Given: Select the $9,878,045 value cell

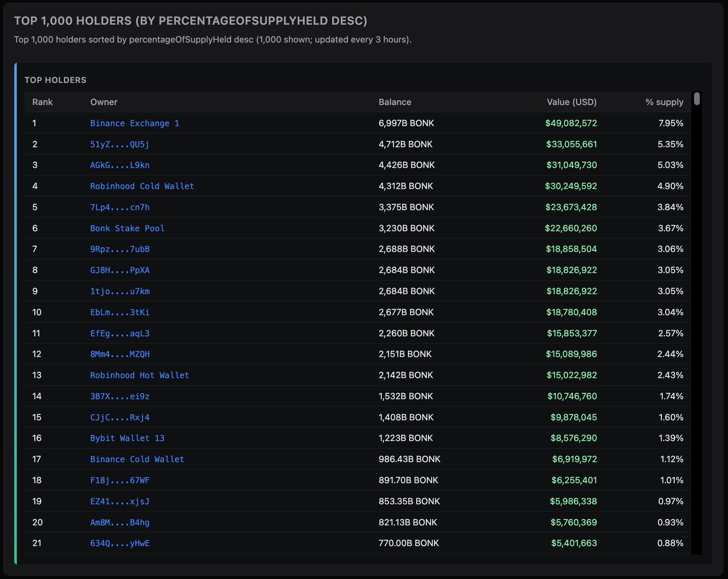Looking at the screenshot, I should [574, 417].
